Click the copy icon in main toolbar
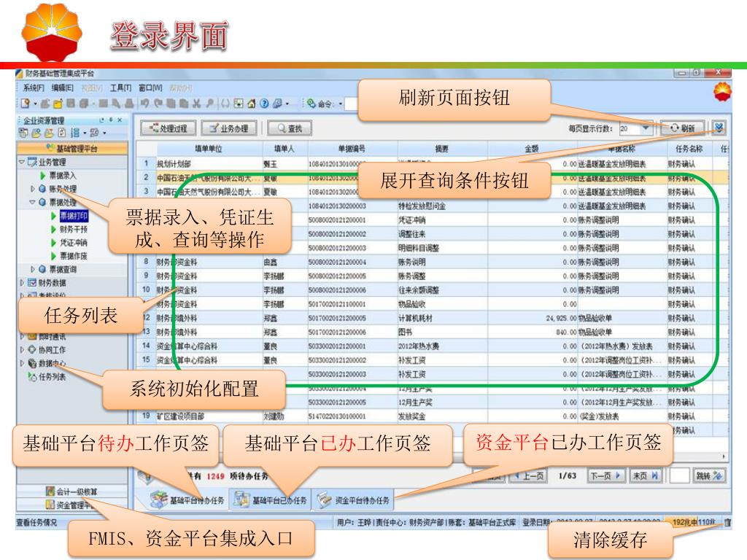The width and height of the screenshot is (747, 560). (171, 104)
